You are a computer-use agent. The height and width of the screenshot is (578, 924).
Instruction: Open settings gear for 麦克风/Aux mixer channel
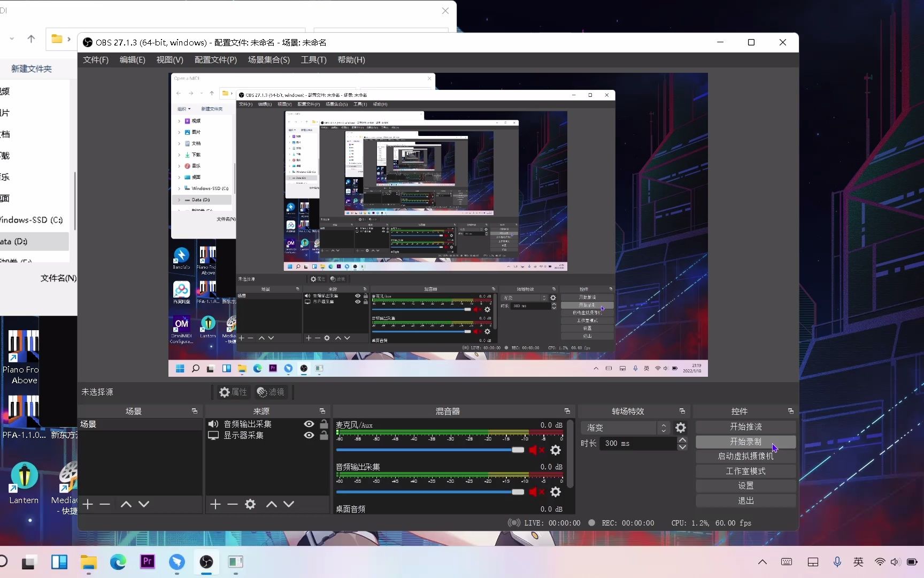pyautogui.click(x=556, y=450)
